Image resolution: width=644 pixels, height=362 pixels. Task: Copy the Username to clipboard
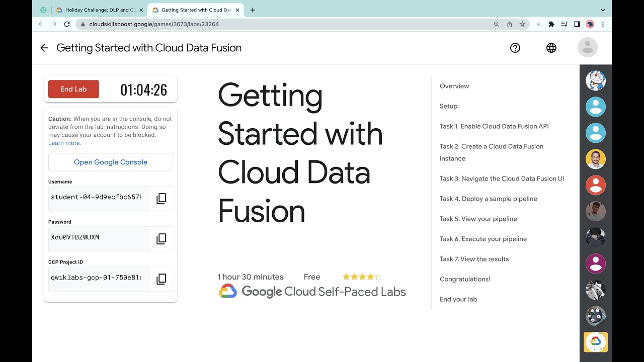pyautogui.click(x=162, y=199)
